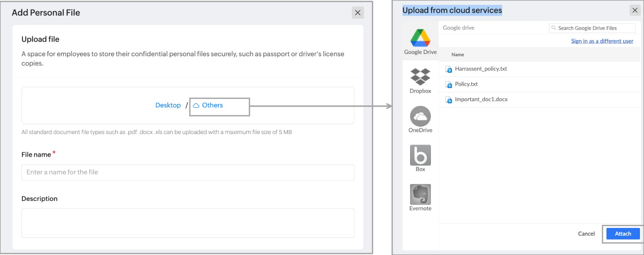Image resolution: width=644 pixels, height=255 pixels.
Task: Select Google Drive cloud service icon
Action: click(420, 38)
